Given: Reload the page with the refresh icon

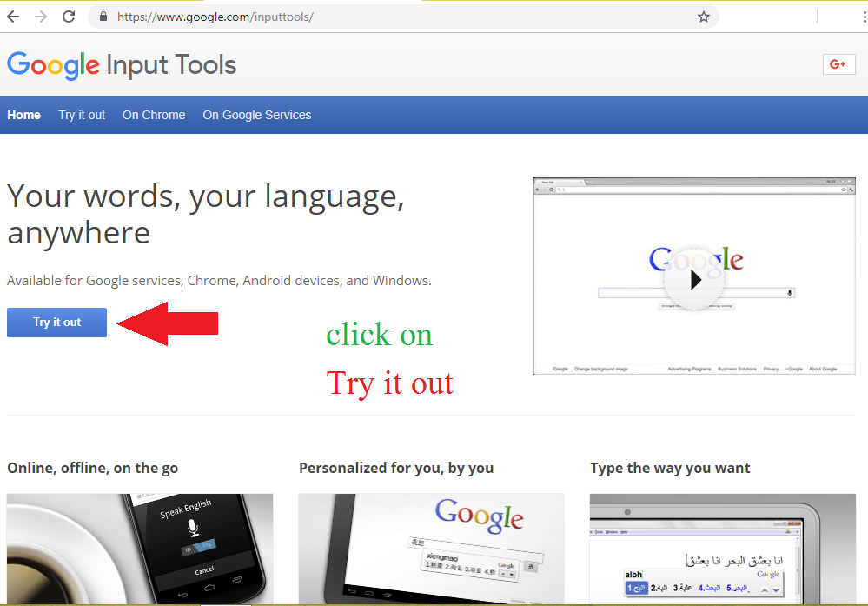Looking at the screenshot, I should pos(69,17).
